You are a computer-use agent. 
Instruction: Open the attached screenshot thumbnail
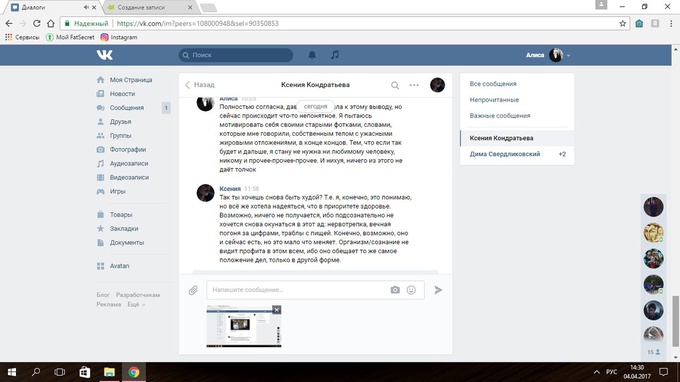(244, 326)
